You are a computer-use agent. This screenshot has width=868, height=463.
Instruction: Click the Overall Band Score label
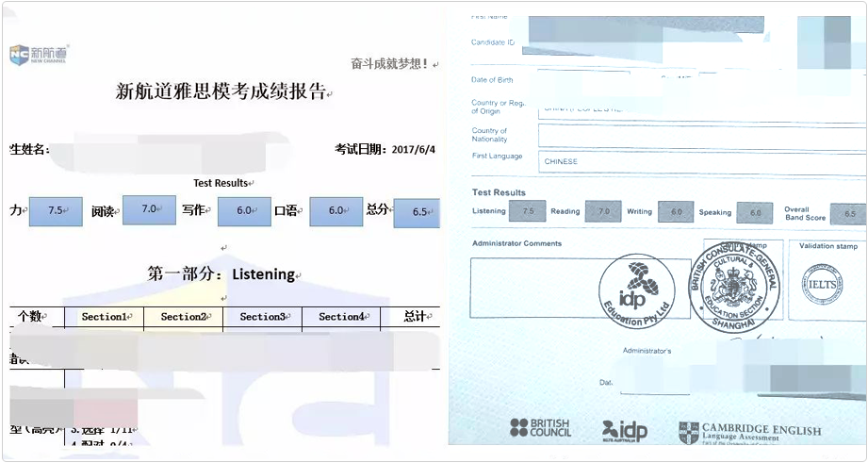[x=805, y=214]
